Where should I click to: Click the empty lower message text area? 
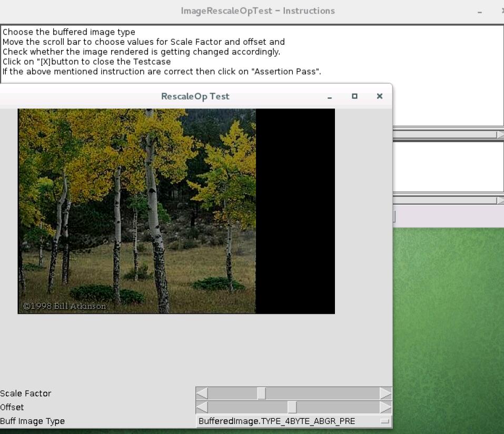(x=448, y=166)
